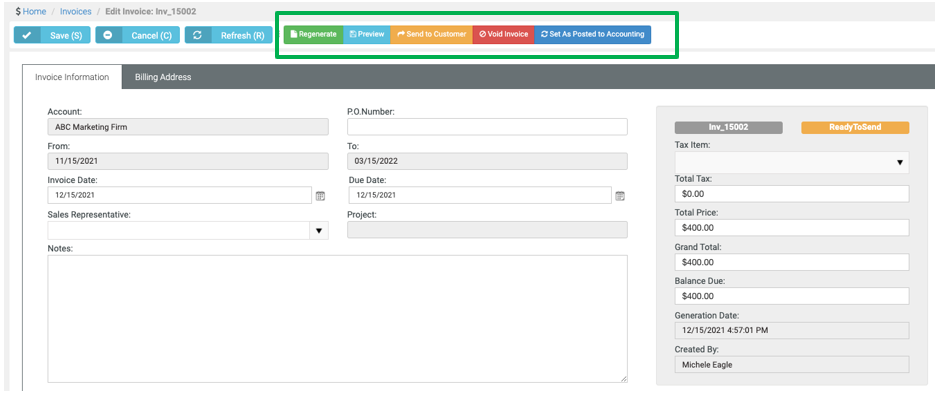This screenshot has height=402, width=942.
Task: Click the Refresh arrows icon
Action: 197,35
